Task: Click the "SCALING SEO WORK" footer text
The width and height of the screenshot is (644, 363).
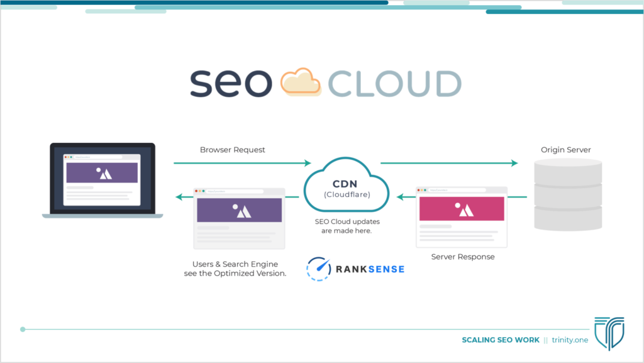Action: [x=501, y=340]
